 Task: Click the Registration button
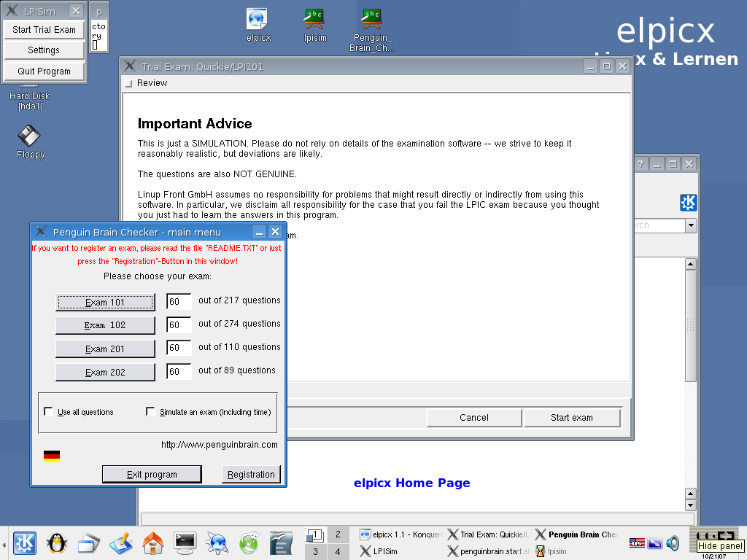click(x=251, y=474)
